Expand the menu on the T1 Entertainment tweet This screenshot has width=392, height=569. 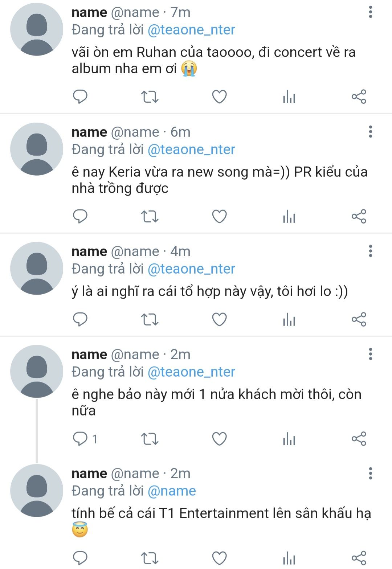pos(370,473)
